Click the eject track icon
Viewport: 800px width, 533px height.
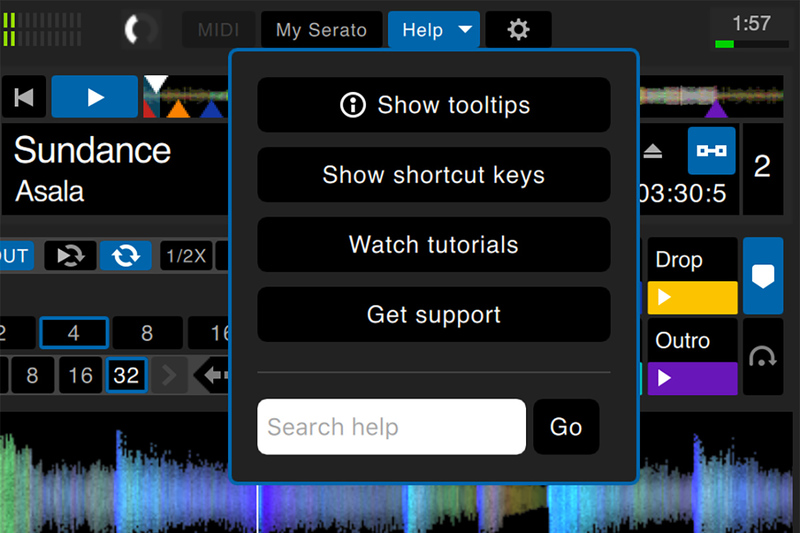[x=653, y=151]
